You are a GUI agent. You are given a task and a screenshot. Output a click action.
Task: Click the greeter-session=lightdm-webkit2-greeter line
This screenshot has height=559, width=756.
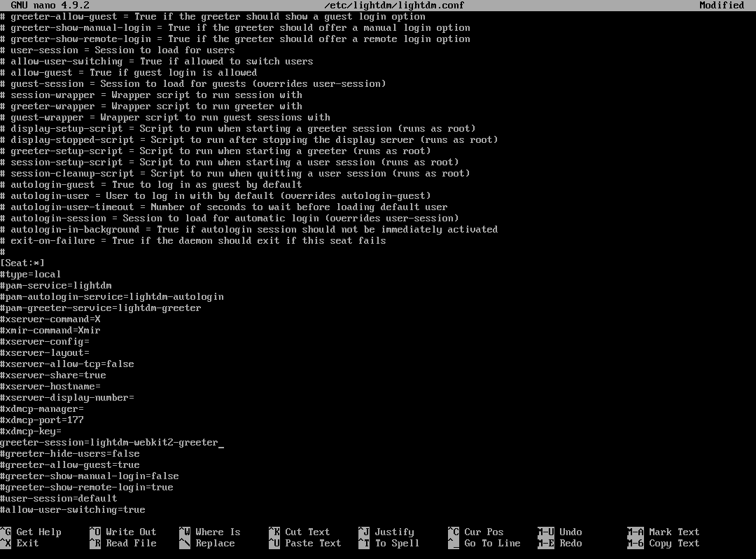coord(109,442)
